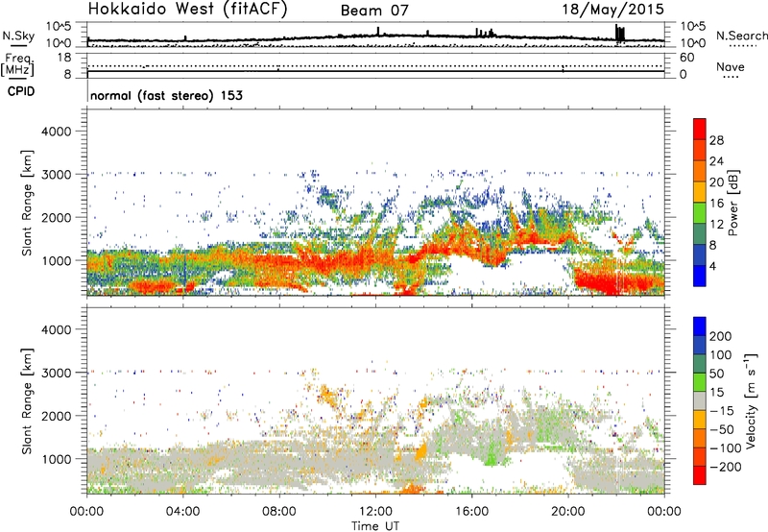Click the '60' label on Nave axis
This screenshot has height=532, width=768.
686,58
